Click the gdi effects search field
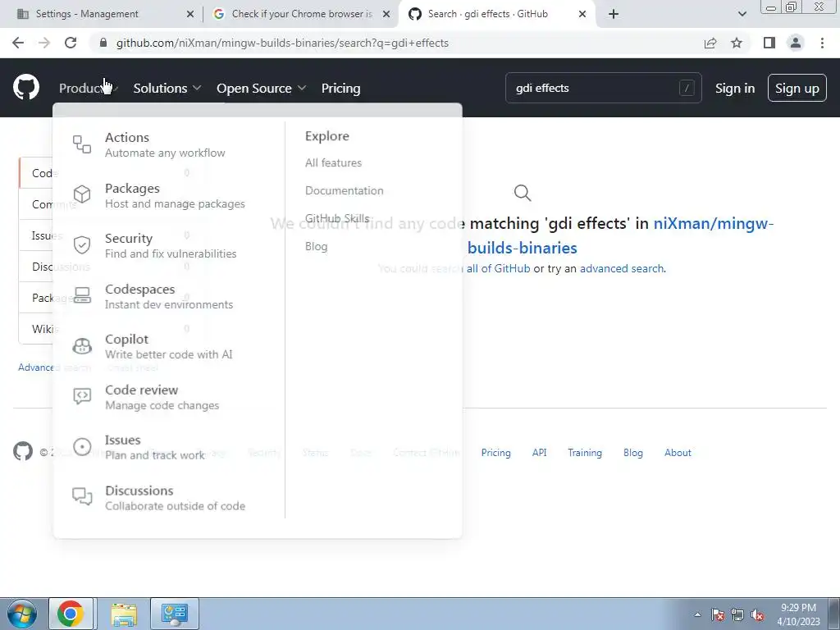 point(603,88)
